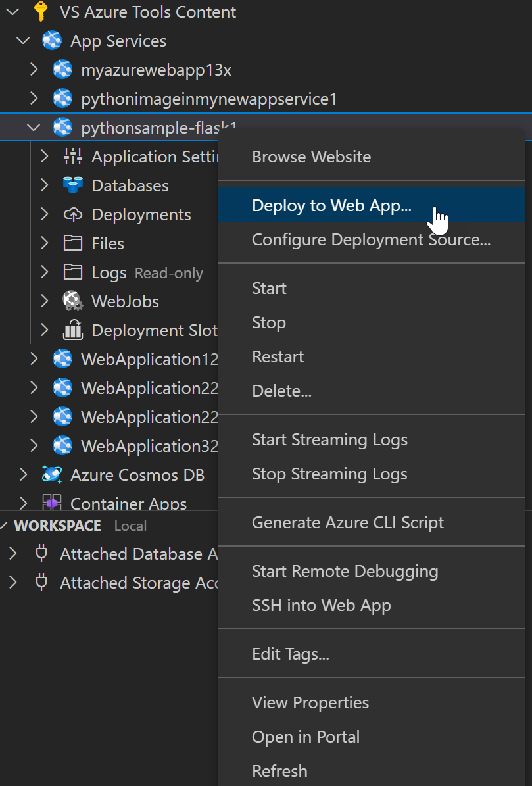Click the Attached Database Accounts plug icon

pos(41,554)
